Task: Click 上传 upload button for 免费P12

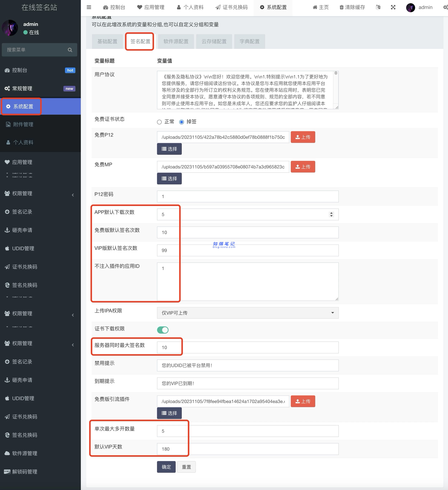Action: [x=303, y=137]
